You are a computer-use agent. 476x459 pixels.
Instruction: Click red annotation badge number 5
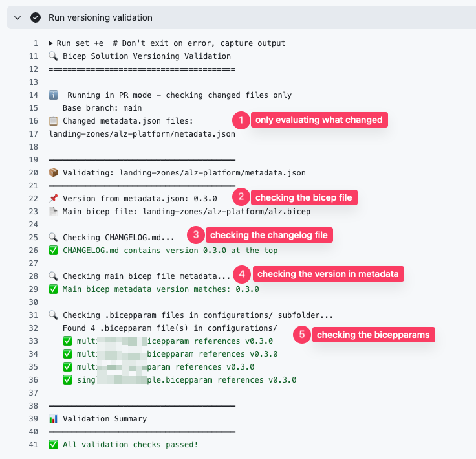[x=301, y=335]
